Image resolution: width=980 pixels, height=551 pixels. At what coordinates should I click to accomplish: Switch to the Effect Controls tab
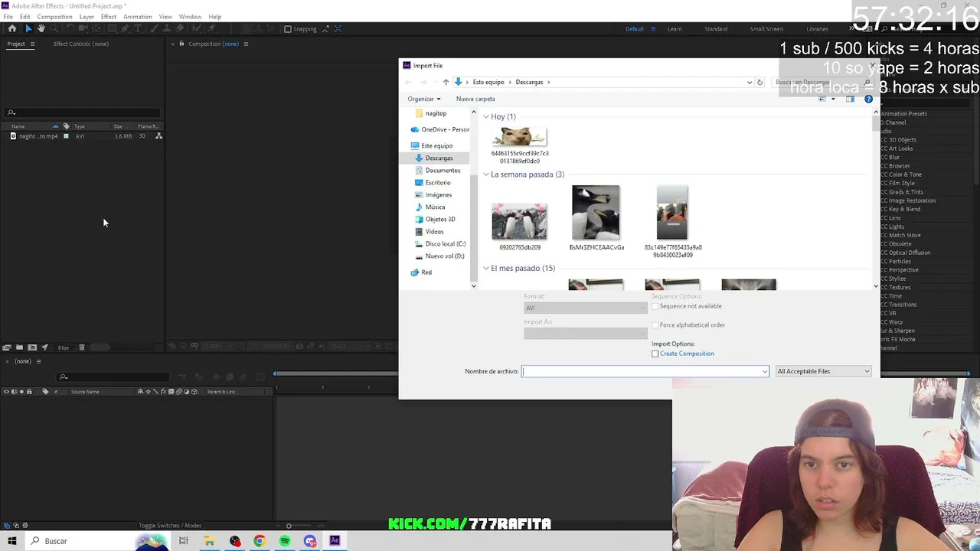(81, 44)
